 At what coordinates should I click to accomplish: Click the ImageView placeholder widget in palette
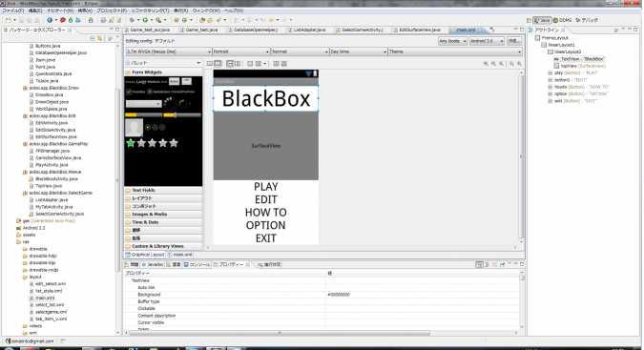pos(134,128)
